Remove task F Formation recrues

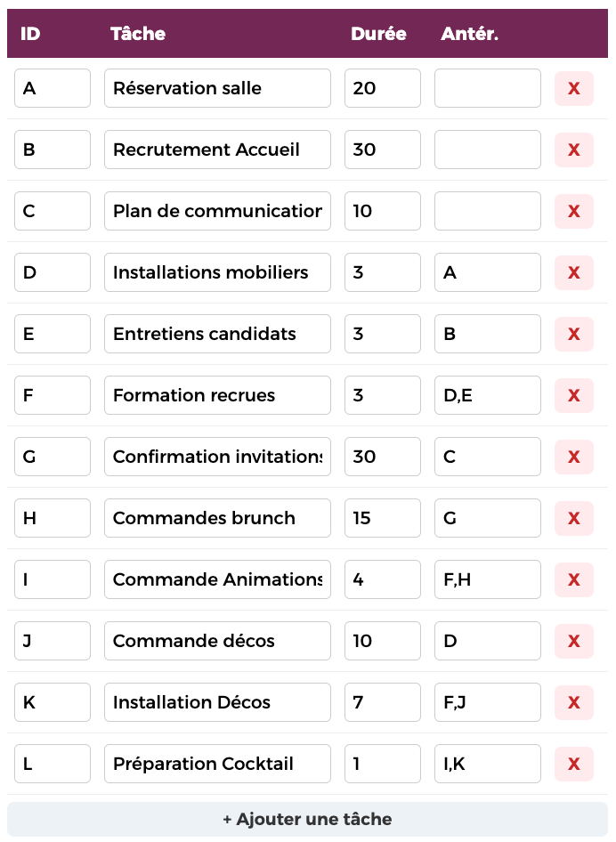573,395
